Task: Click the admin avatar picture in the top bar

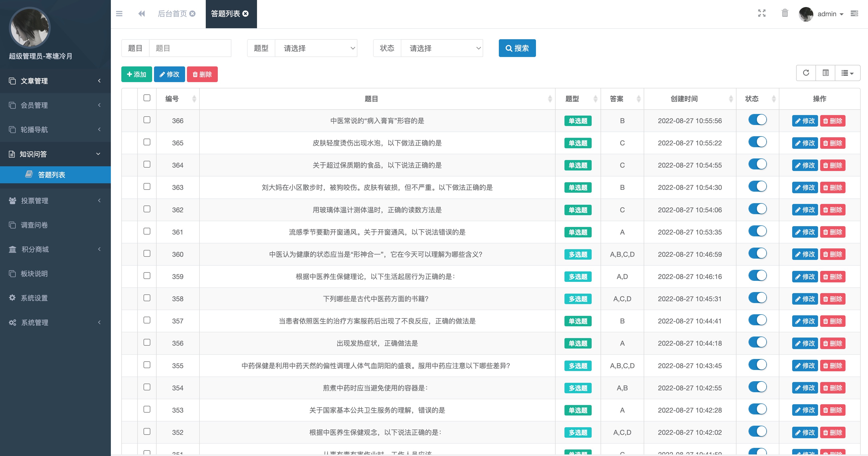Action: tap(806, 14)
